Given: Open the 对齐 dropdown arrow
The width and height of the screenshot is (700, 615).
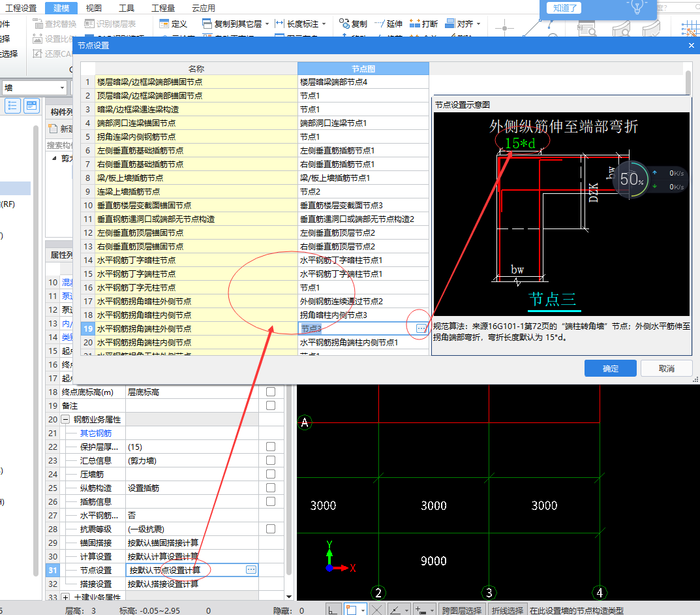Looking at the screenshot, I should tap(478, 24).
